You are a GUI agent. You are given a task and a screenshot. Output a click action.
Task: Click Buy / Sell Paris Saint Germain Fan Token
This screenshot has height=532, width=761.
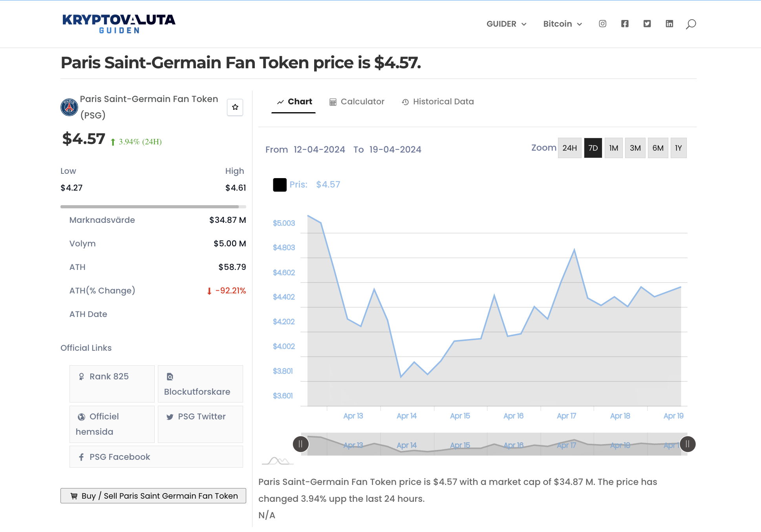pos(153,496)
